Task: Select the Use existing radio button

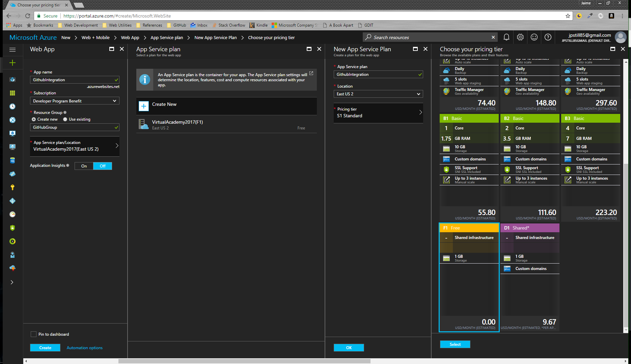Action: pyautogui.click(x=65, y=119)
